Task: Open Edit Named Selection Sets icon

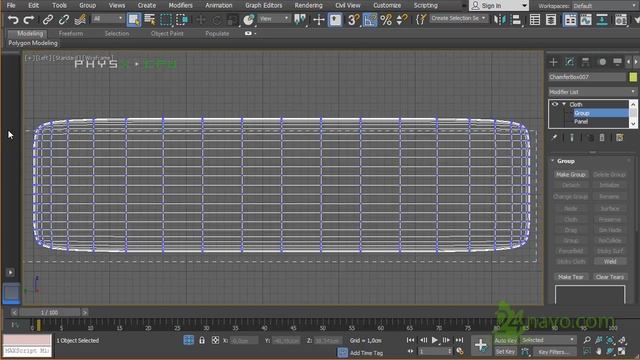Action: (420, 20)
